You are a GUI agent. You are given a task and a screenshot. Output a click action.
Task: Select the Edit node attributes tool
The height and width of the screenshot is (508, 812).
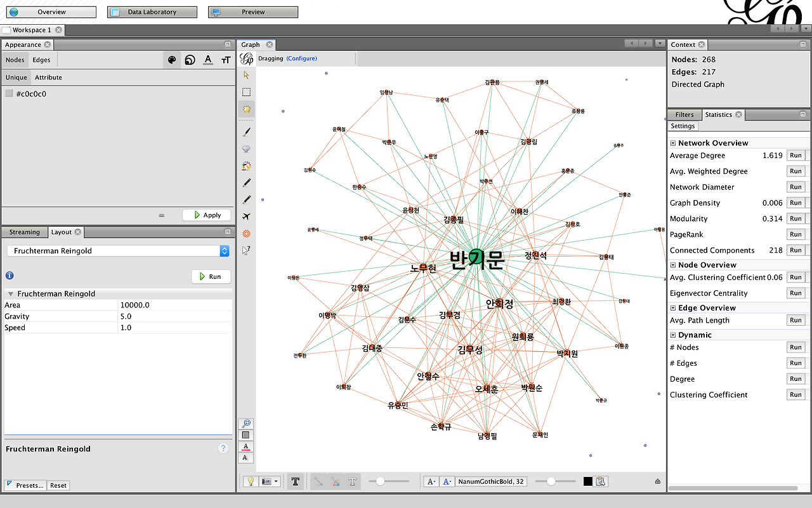click(x=247, y=250)
